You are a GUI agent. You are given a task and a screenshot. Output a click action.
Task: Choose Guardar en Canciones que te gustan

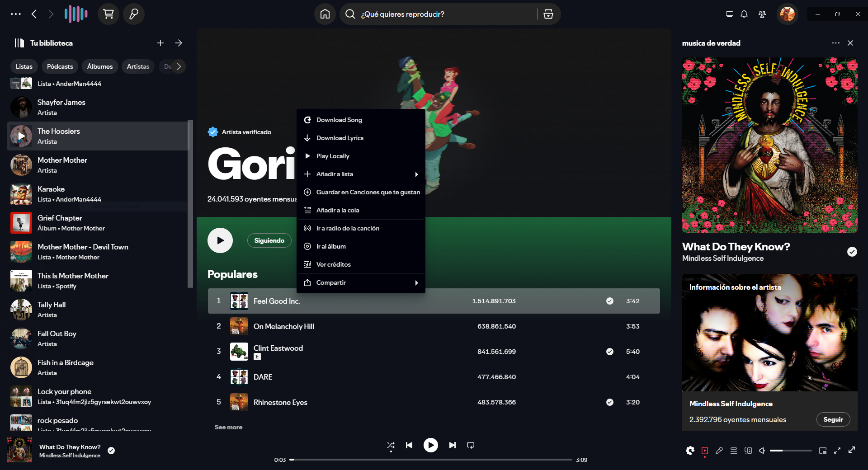click(x=361, y=192)
